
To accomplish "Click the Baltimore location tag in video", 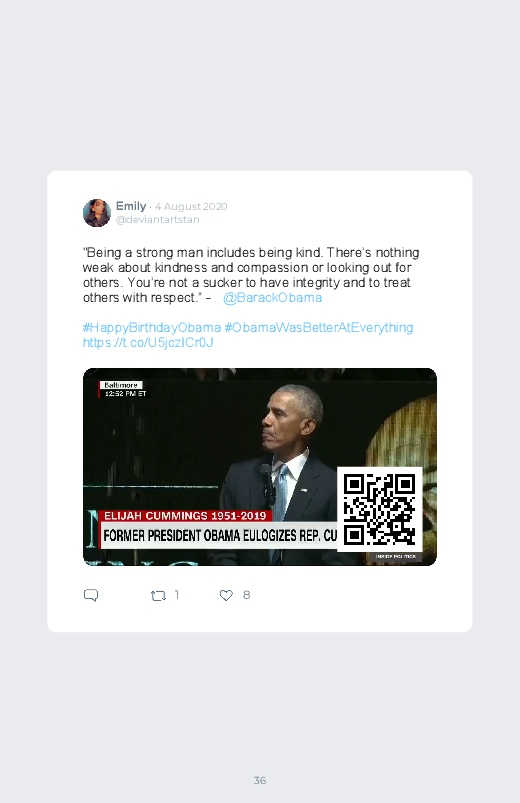I will coord(121,385).
